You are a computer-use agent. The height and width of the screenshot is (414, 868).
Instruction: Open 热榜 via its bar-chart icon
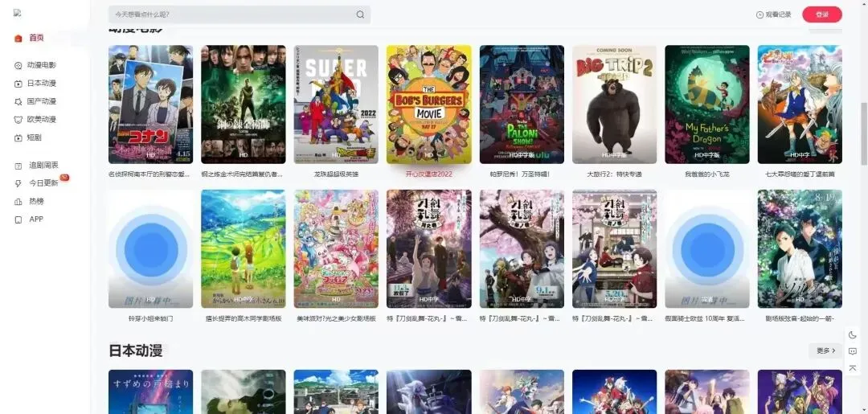point(18,202)
